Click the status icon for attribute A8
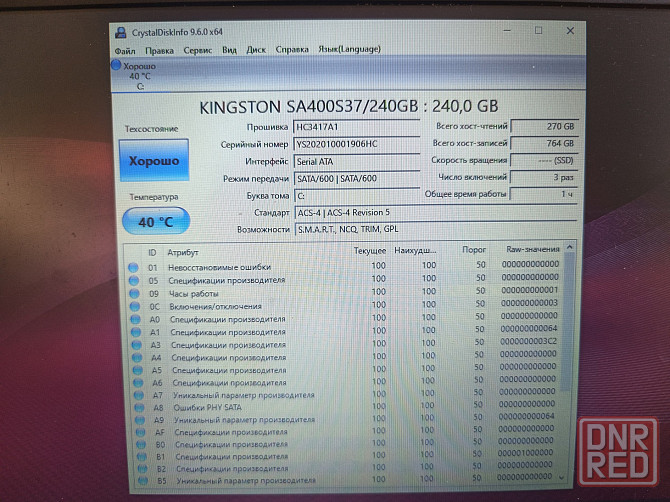The height and width of the screenshot is (502, 670). pyautogui.click(x=139, y=408)
